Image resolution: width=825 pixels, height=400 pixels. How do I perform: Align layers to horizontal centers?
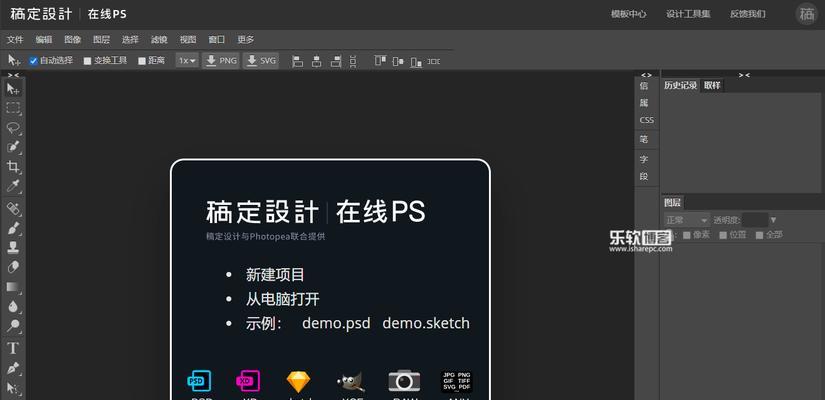coord(316,61)
